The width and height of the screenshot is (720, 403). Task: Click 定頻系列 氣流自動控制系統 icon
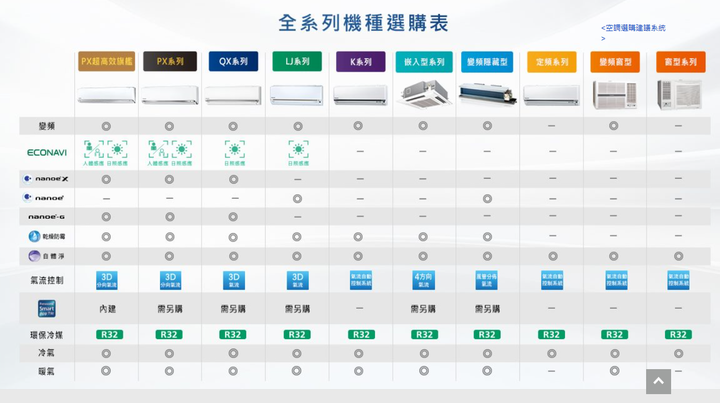[552, 280]
